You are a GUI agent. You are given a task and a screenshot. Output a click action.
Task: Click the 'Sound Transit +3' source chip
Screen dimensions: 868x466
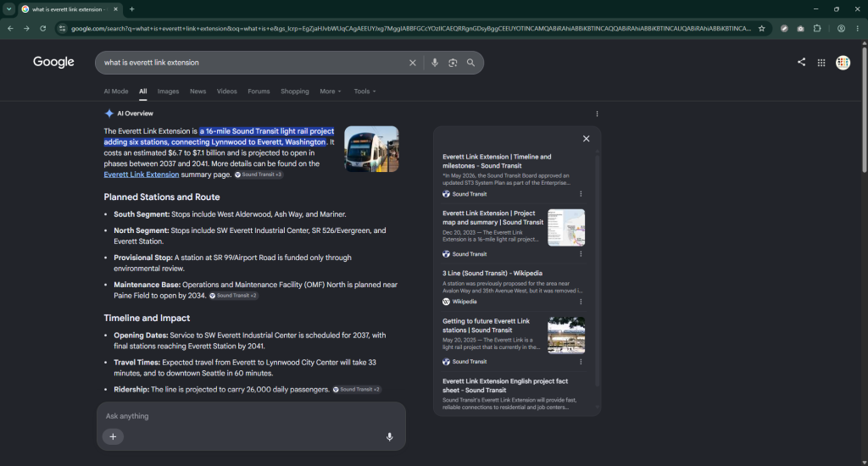(x=259, y=175)
